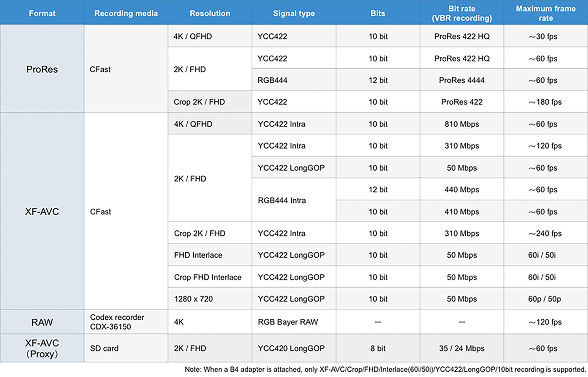
Task: Select the Maximum frame rate header
Action: tap(546, 13)
